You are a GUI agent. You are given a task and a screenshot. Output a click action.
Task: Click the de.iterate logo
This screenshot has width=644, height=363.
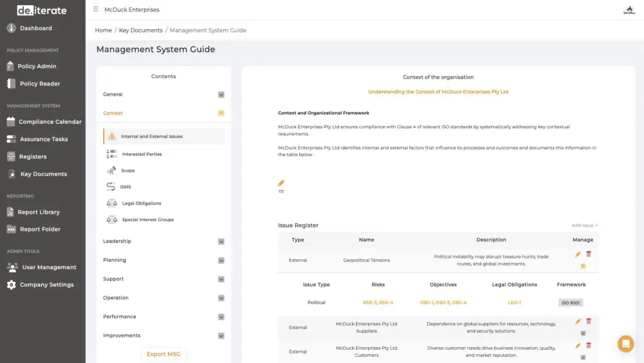pyautogui.click(x=42, y=10)
